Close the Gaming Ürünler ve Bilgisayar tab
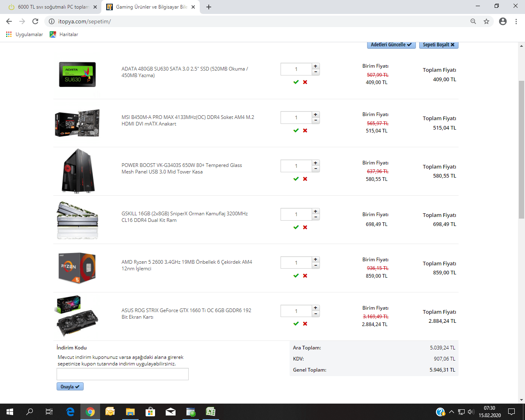 tap(193, 7)
